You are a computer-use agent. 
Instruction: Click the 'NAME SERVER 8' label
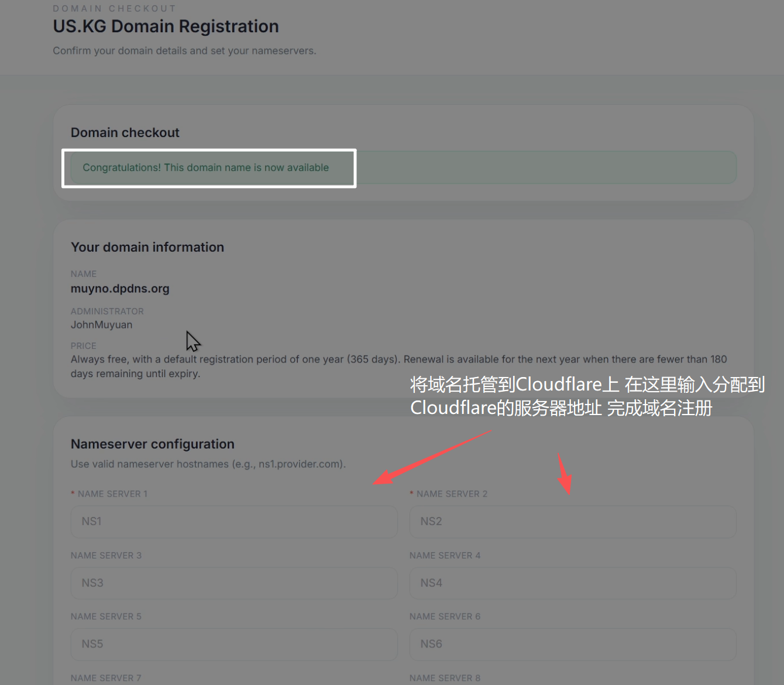[x=445, y=678]
